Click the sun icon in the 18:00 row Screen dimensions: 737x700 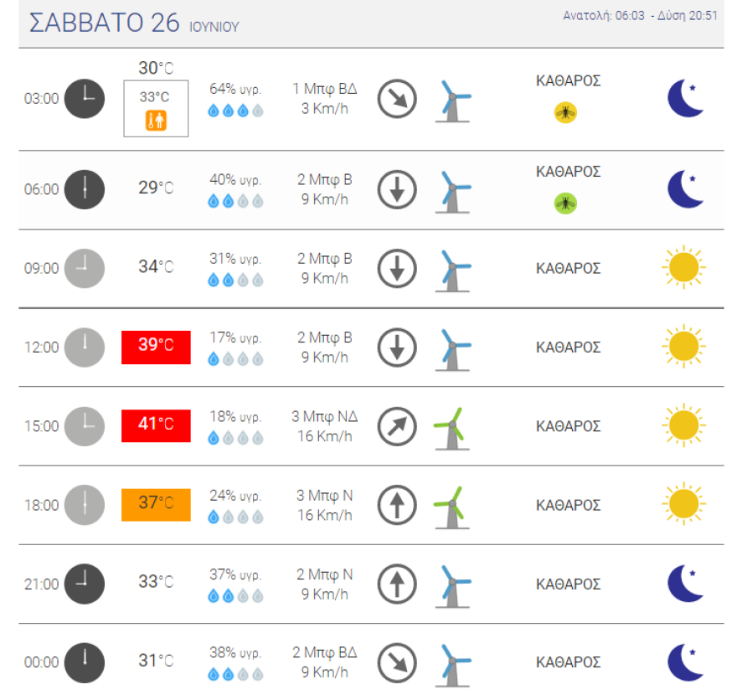tap(683, 504)
